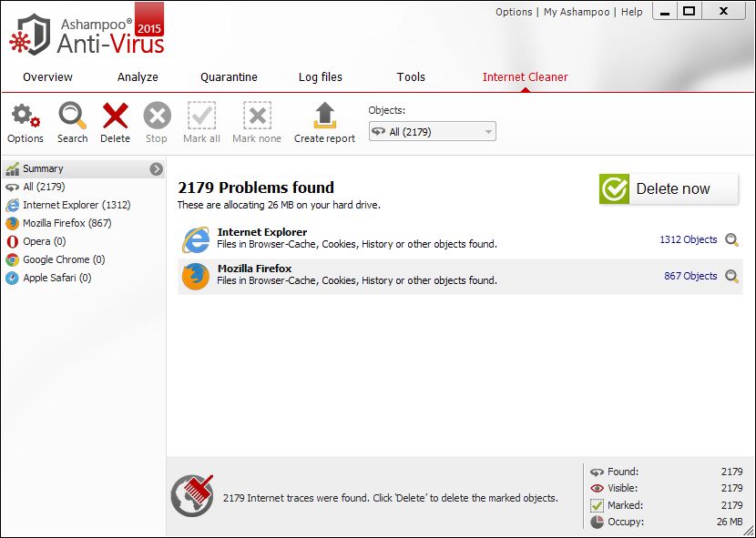This screenshot has width=756, height=538.
Task: Collapse sidebar with Summary arrow button
Action: pos(157,168)
